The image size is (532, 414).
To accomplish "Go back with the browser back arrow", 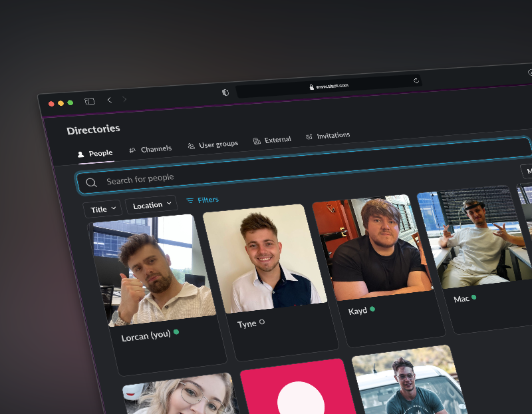I will point(109,100).
